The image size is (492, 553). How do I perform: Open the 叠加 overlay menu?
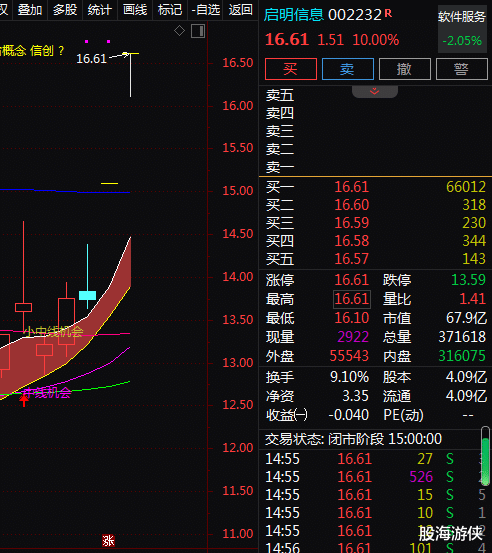click(30, 10)
